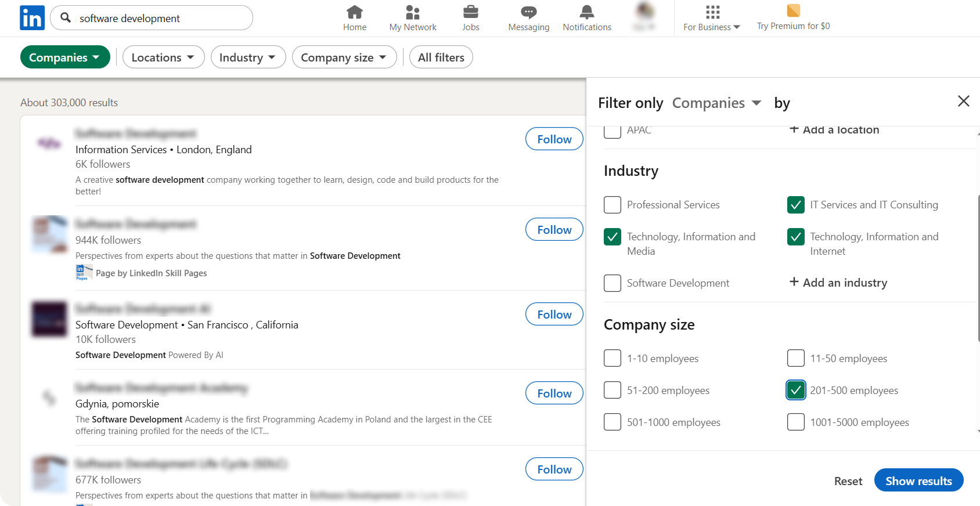
Task: Uncheck Technology, Information and Media
Action: pos(613,237)
